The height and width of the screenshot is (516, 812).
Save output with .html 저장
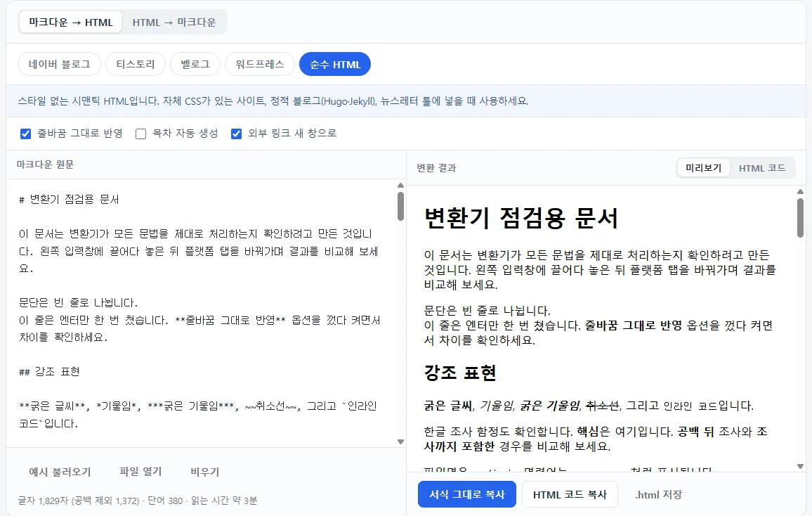point(658,495)
